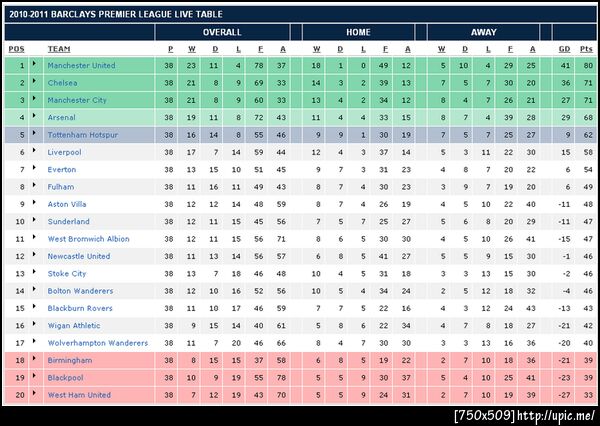Open the Wolverhampton Wanderers team link
Viewport: 600px width, 426px height.
(97, 343)
